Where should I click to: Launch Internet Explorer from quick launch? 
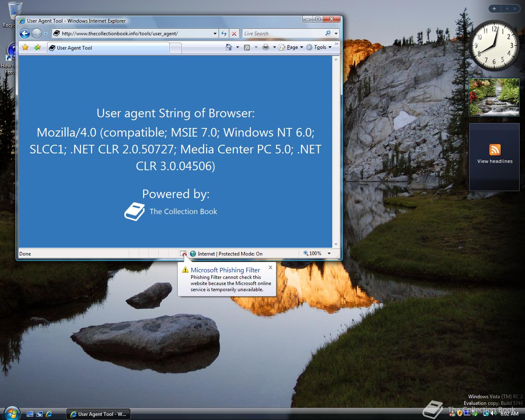pyautogui.click(x=49, y=414)
